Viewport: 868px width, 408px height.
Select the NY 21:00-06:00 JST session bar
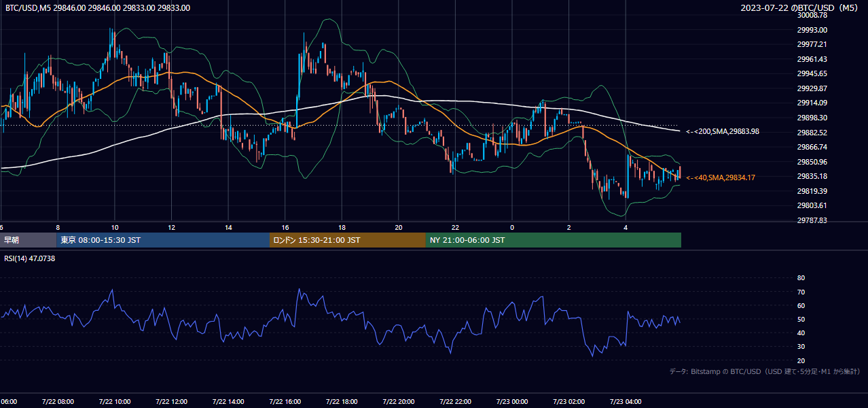click(x=554, y=240)
